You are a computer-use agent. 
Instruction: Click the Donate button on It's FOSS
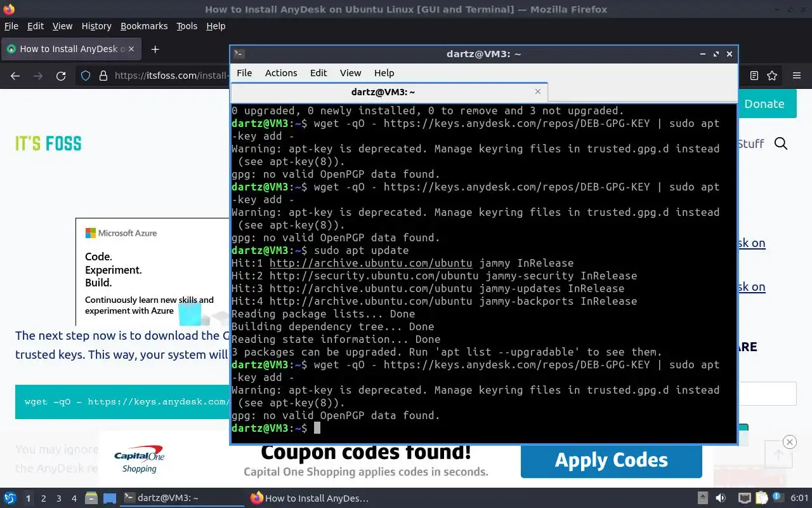click(x=764, y=104)
